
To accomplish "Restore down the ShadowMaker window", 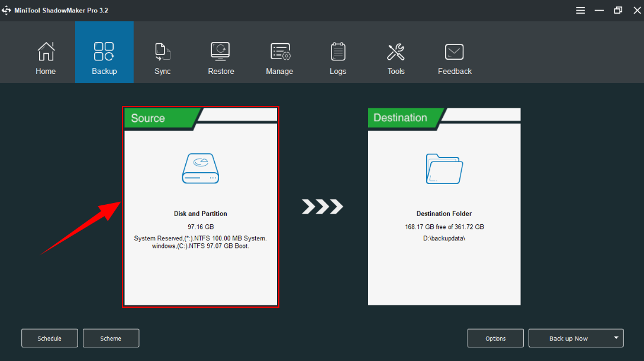I will [x=618, y=11].
